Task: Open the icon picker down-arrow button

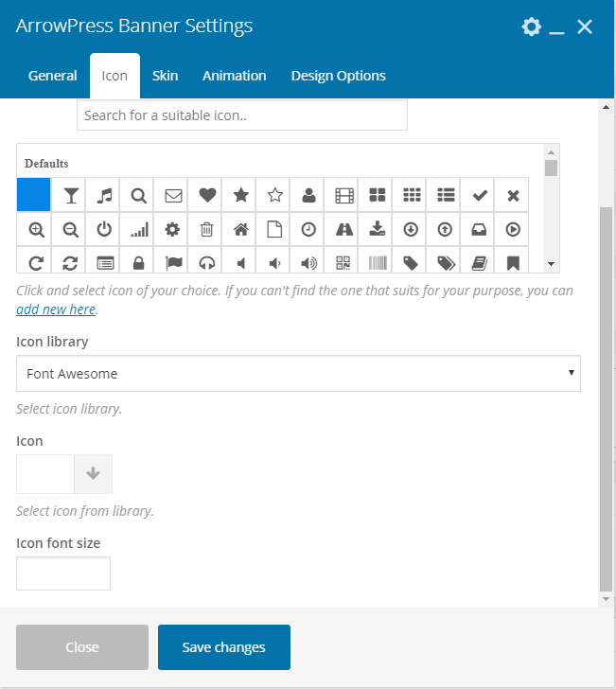Action: coord(93,473)
